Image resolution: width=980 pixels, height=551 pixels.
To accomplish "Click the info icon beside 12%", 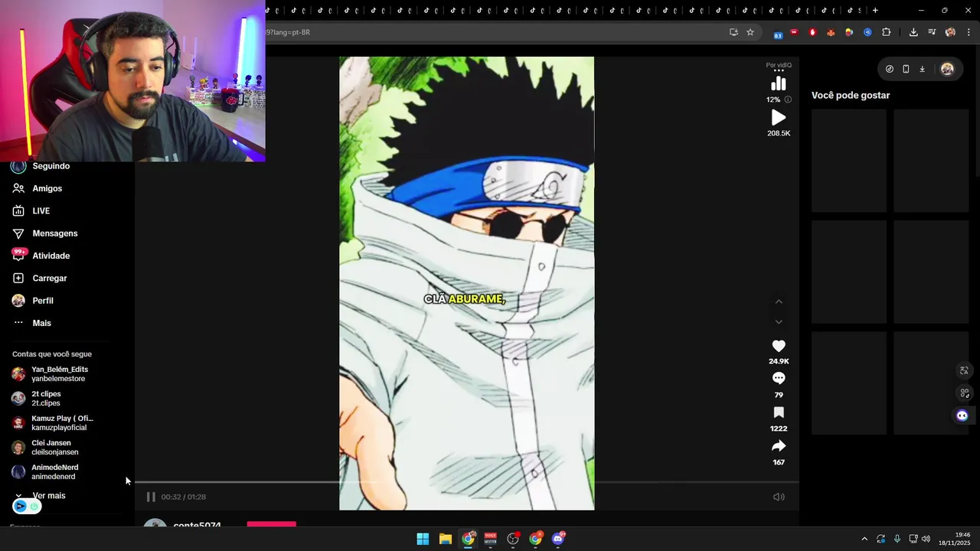I will pyautogui.click(x=788, y=99).
